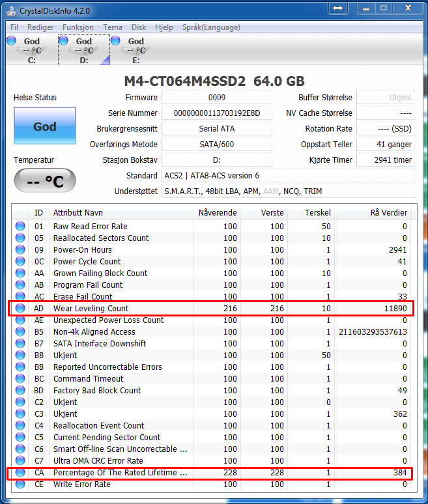Screen dimensions: 428x504
Task: Click the status orb for Reported Uncorrectable Errors
Action: (20, 367)
